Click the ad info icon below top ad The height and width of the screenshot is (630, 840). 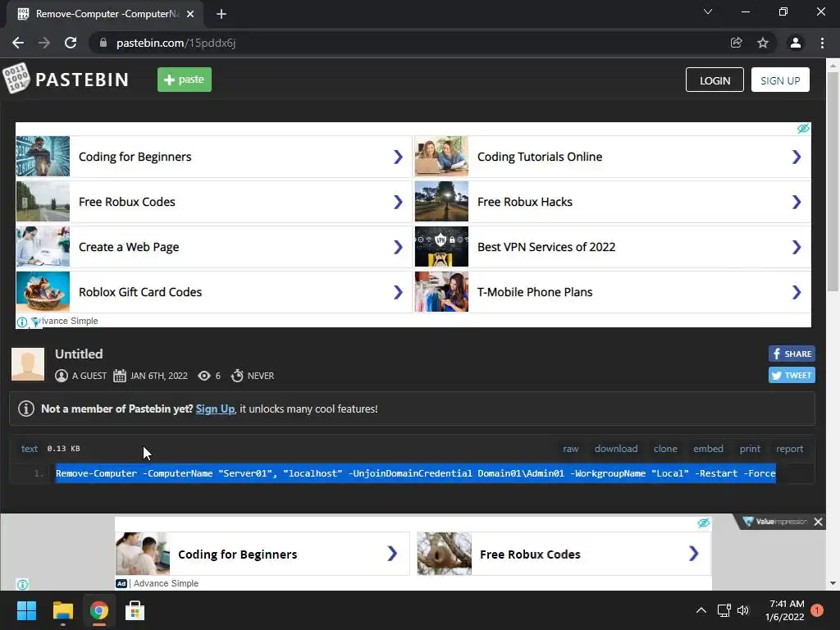point(22,322)
